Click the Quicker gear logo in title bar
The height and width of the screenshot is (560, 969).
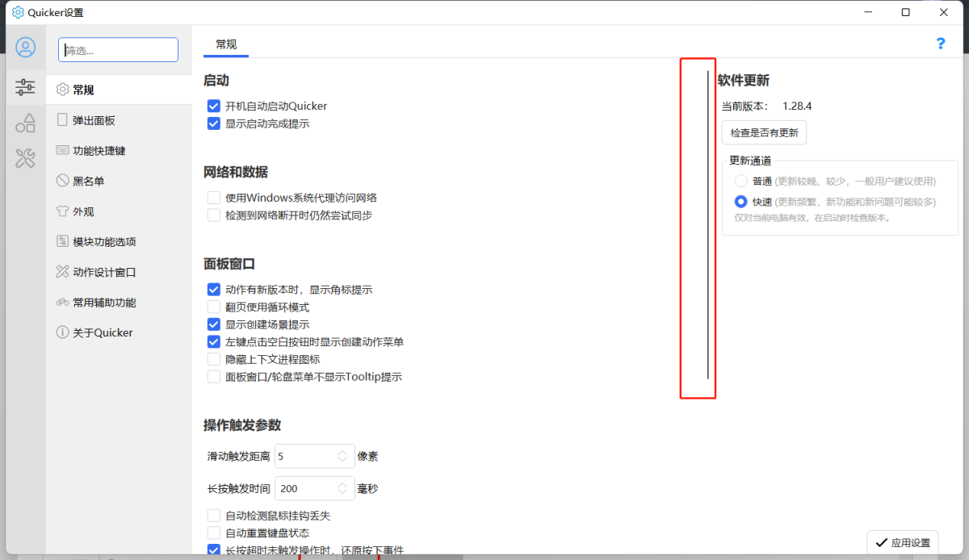[x=18, y=12]
